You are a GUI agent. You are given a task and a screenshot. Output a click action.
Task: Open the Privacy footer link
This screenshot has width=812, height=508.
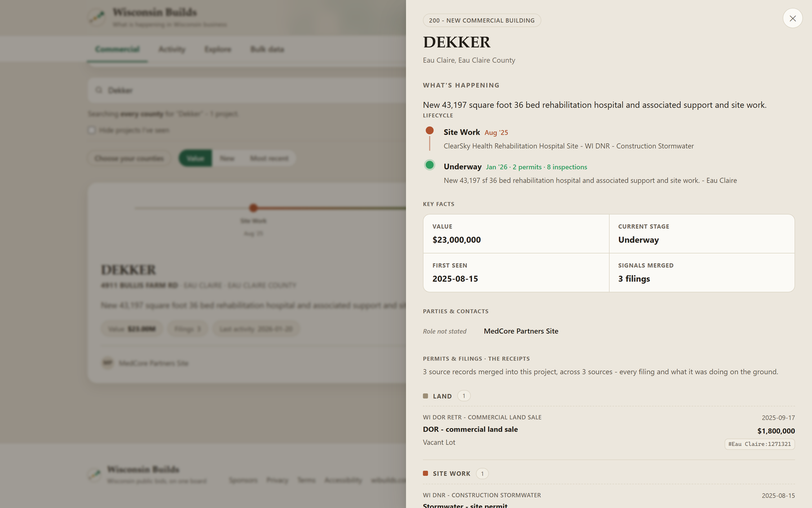point(277,480)
